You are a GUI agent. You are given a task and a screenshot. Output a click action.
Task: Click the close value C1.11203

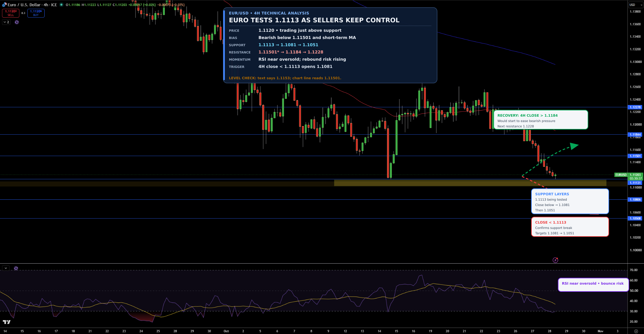pos(120,5)
